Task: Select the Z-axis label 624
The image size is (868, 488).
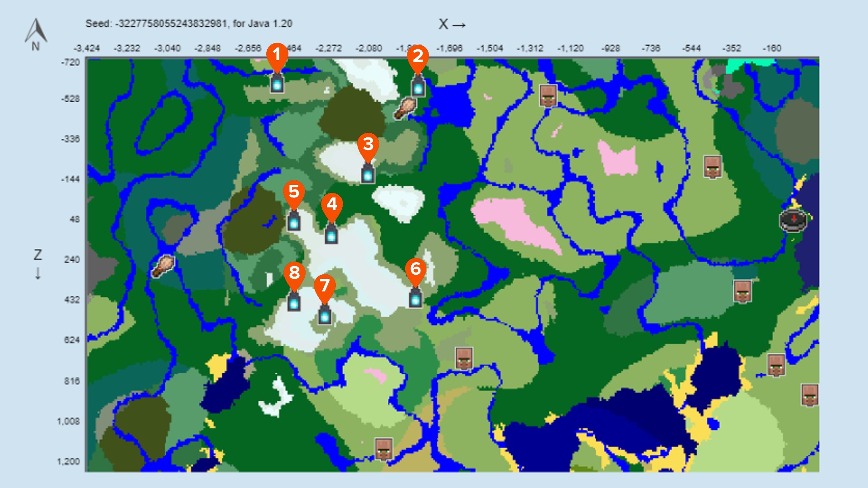Action: tap(72, 340)
